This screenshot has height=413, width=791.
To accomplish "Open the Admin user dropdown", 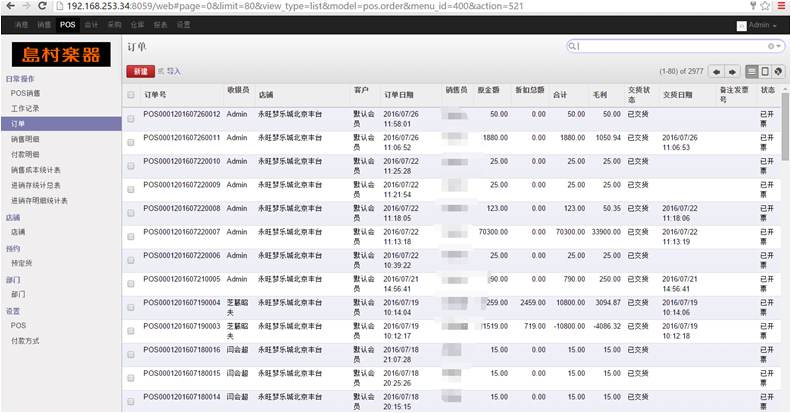I will [x=763, y=25].
